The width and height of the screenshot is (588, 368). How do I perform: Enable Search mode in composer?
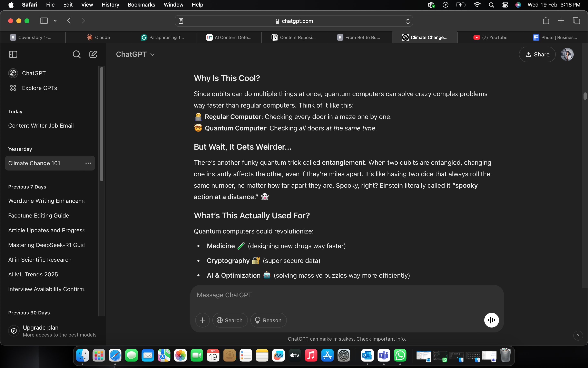[x=230, y=320]
